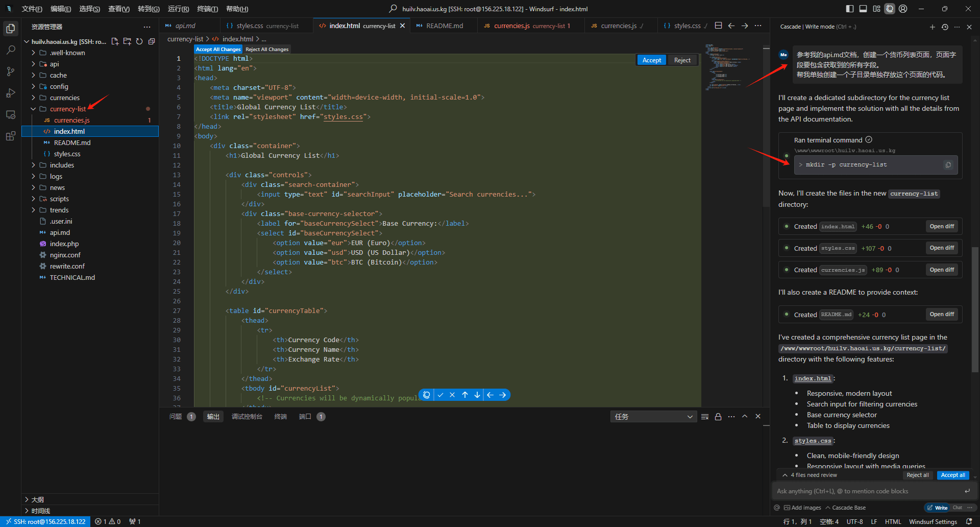The height and width of the screenshot is (527, 980).
Task: Click Reject All Changes above the code
Action: [x=266, y=50]
